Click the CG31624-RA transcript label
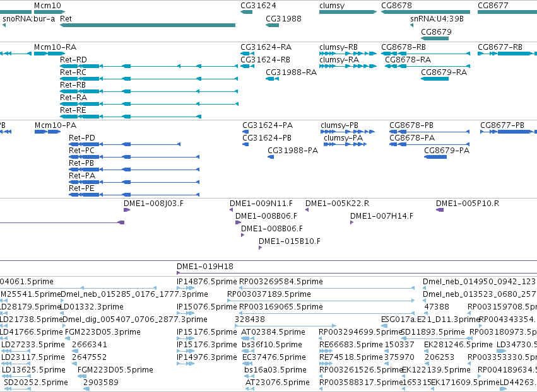 point(266,47)
